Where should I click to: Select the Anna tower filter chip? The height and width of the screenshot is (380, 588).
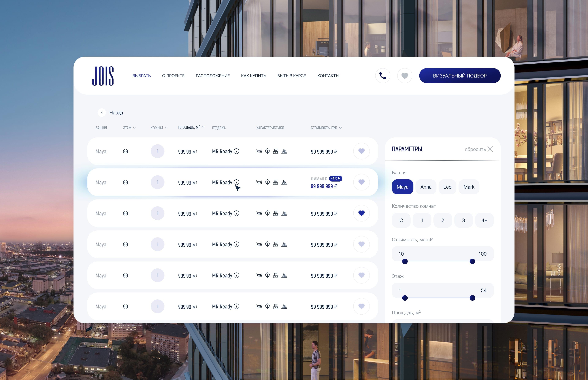coord(426,187)
